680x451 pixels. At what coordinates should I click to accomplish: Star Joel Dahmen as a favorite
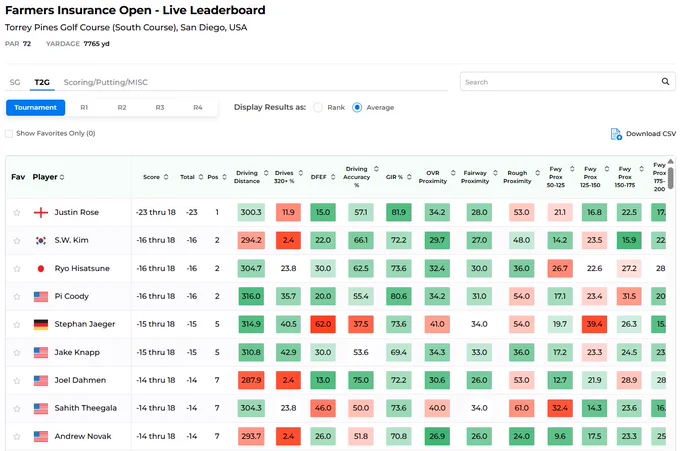tap(16, 381)
